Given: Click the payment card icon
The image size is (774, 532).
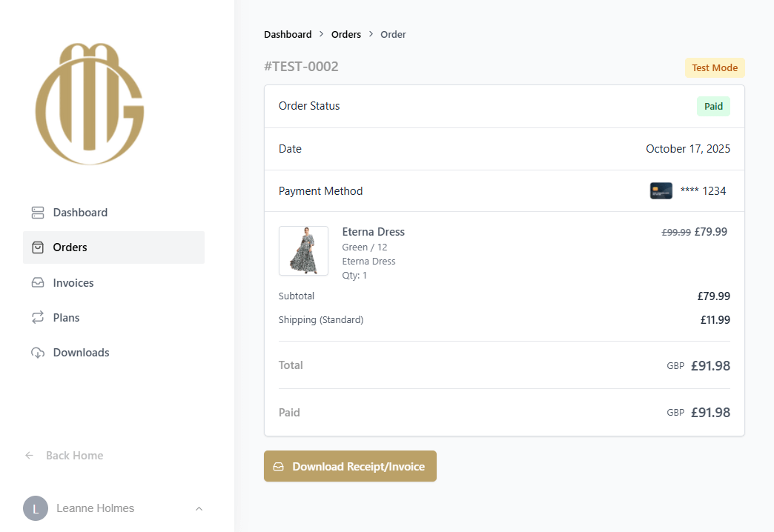Looking at the screenshot, I should pyautogui.click(x=661, y=191).
